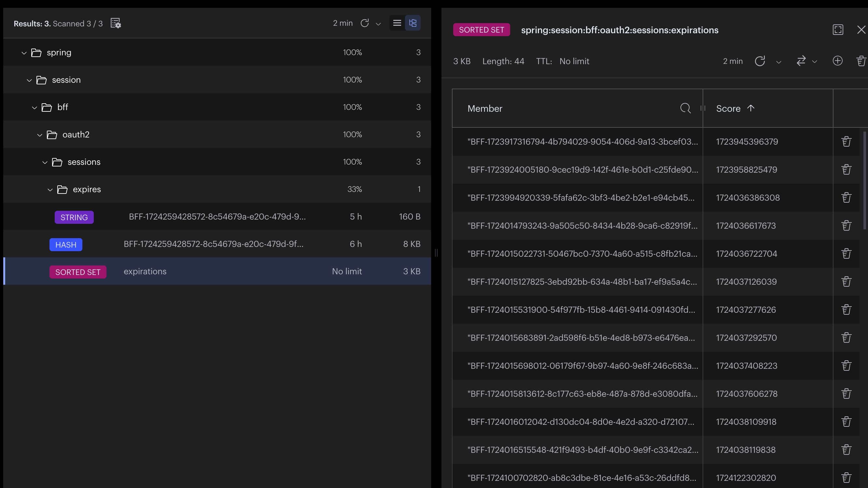Refresh the sorted set values panel
The height and width of the screenshot is (488, 868).
click(760, 61)
